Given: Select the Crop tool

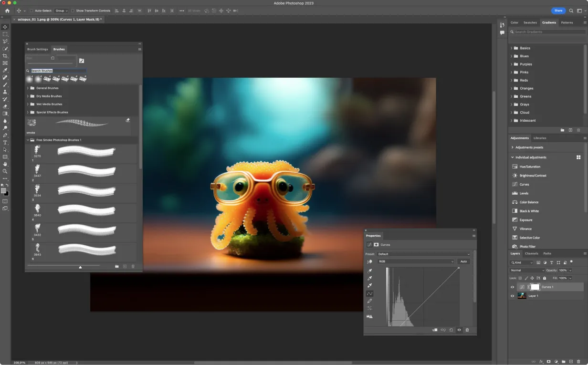Looking at the screenshot, I should click(5, 56).
